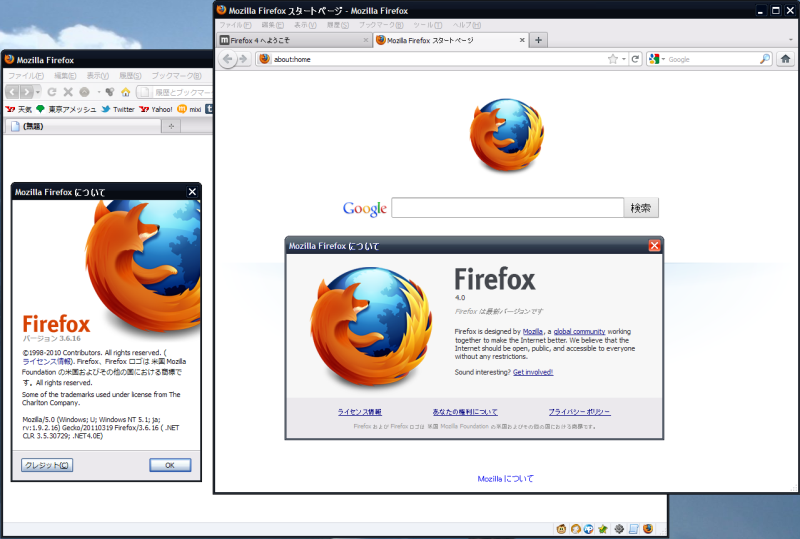Click the クレジット button in 3.6 about dialog
Screen dimensions: 800x539
pyautogui.click(x=47, y=465)
